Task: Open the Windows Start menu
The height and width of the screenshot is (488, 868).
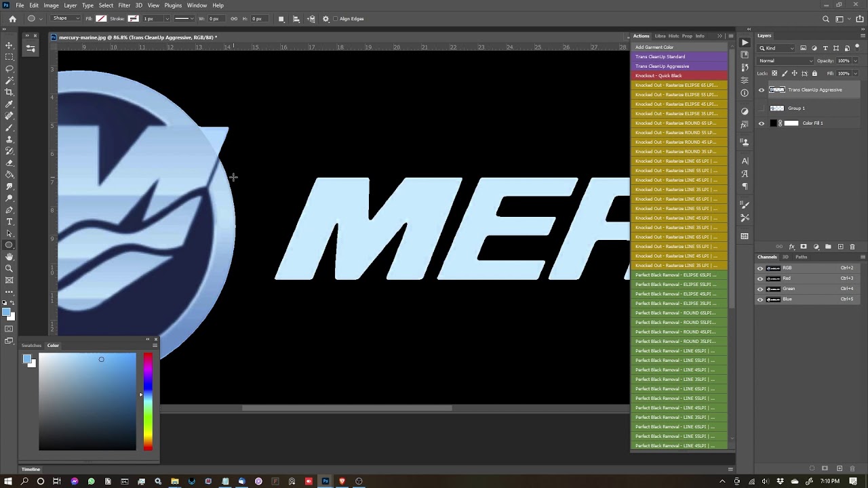Action: pyautogui.click(x=8, y=481)
